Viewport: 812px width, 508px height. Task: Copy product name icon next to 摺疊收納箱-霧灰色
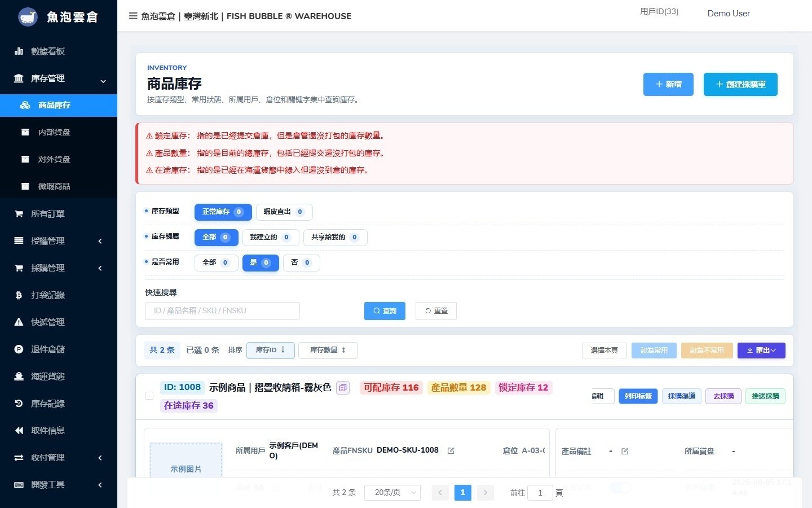coord(343,388)
